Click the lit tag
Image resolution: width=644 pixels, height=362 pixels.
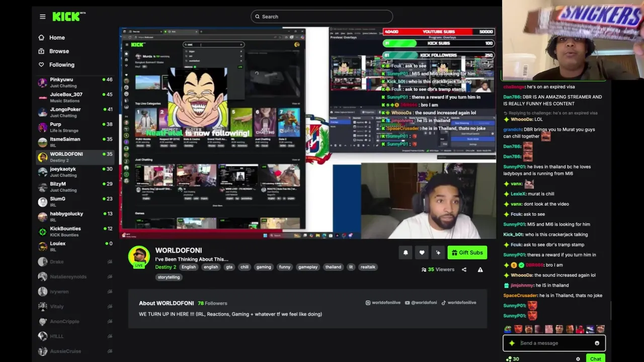[351, 267]
